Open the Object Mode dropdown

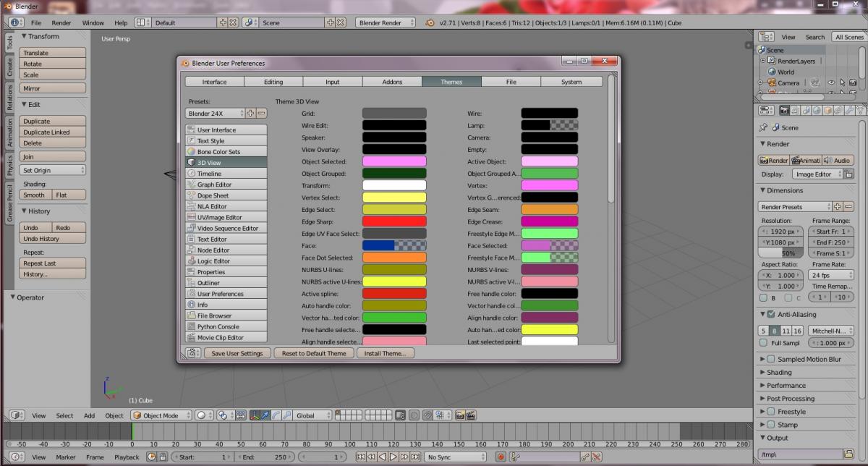(x=161, y=415)
